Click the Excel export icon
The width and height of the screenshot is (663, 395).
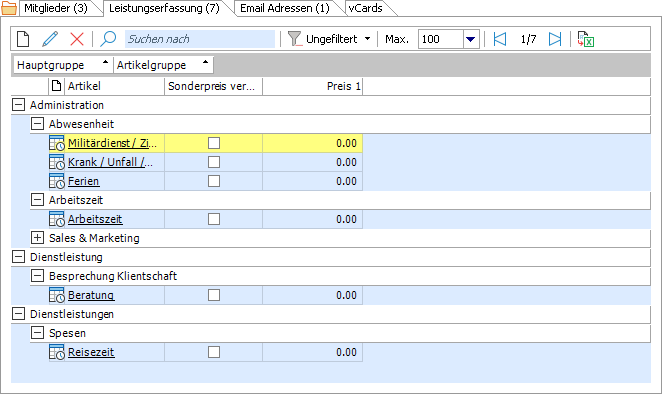coord(586,39)
